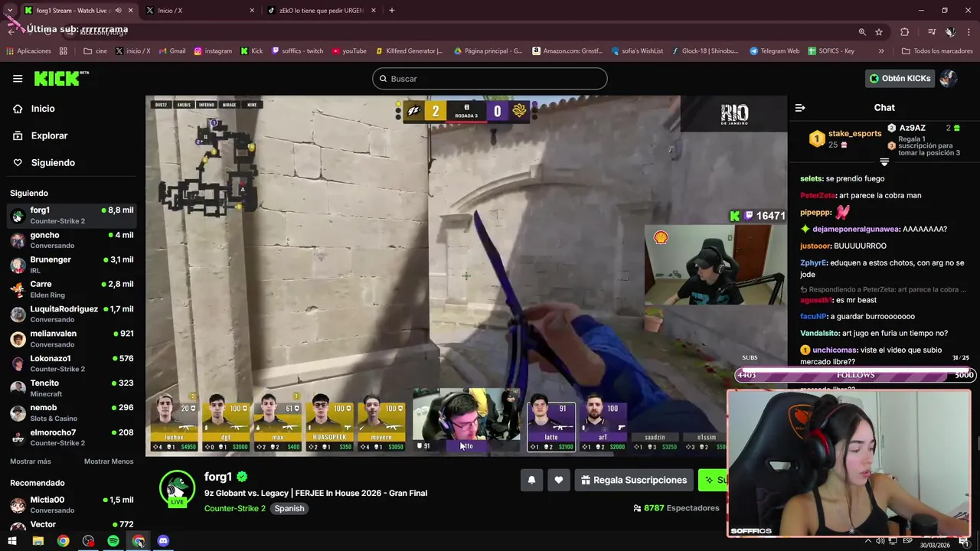Open Lokonazo1 channel in sidebar
The width and height of the screenshot is (980, 551).
[73, 364]
